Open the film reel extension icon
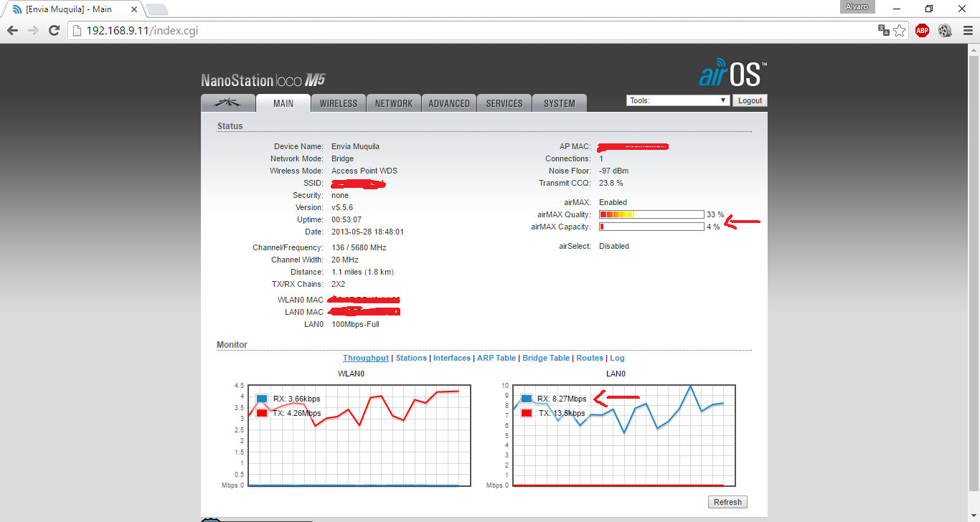 944,30
